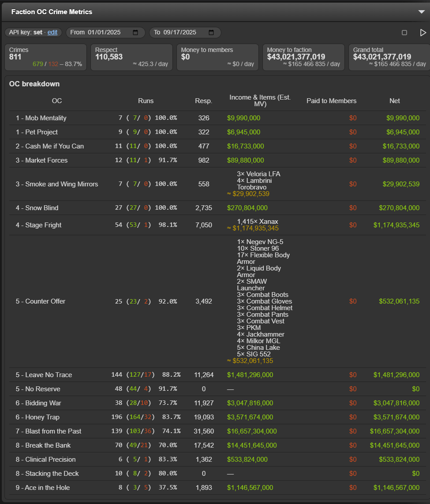Image resolution: width=430 pixels, height=504 pixels.
Task: Open the To date calendar picker
Action: point(211,33)
